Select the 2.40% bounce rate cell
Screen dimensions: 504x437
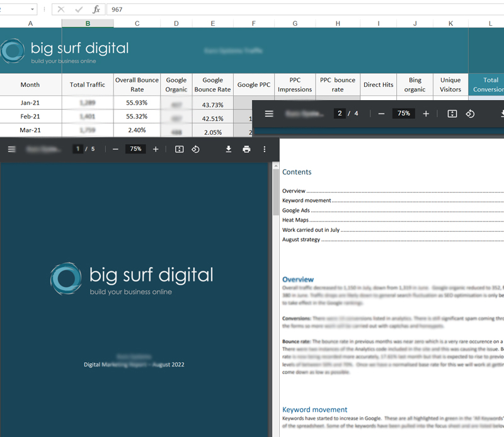pos(137,130)
